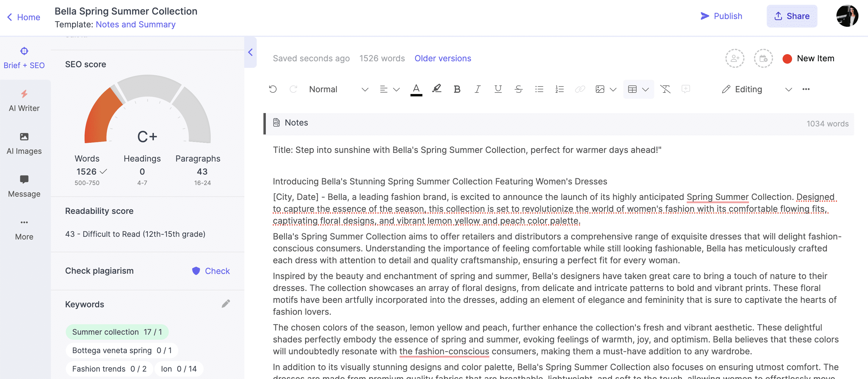This screenshot has width=868, height=379.
Task: Click the red New Item status dot
Action: (x=787, y=59)
